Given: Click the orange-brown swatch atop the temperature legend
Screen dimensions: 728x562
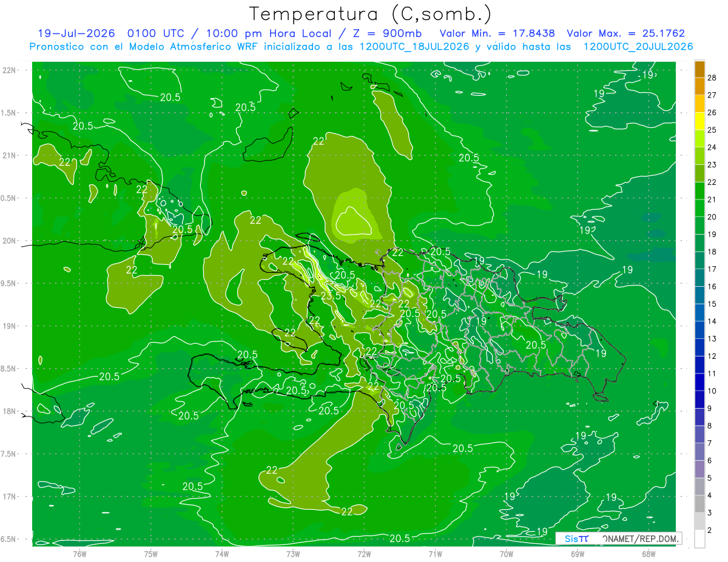Looking at the screenshot, I should 699,70.
